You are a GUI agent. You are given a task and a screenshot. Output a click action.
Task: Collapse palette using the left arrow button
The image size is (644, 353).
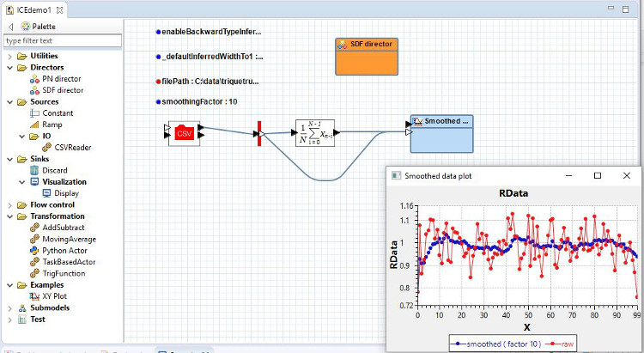click(9, 27)
